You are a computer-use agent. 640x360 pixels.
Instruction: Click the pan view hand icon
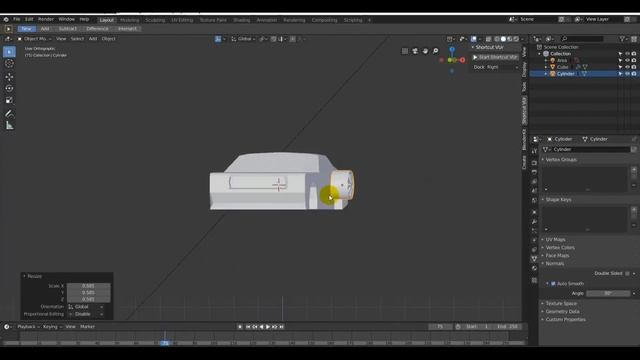425,51
